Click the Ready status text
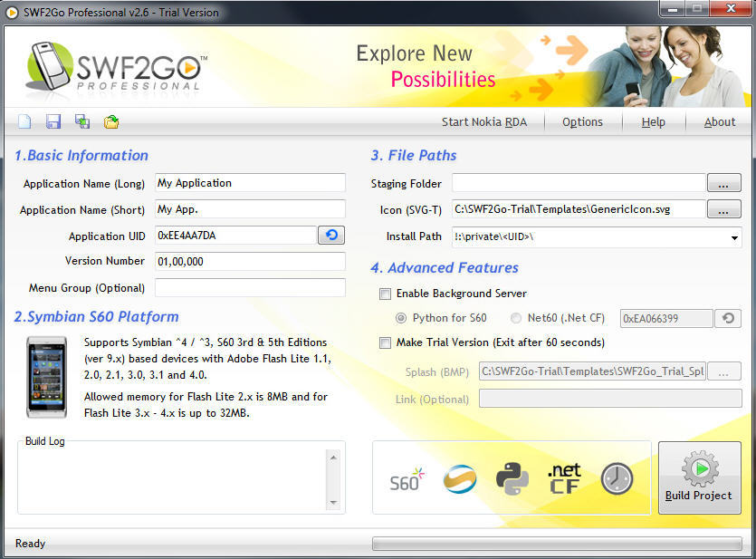The image size is (756, 559). point(30,544)
